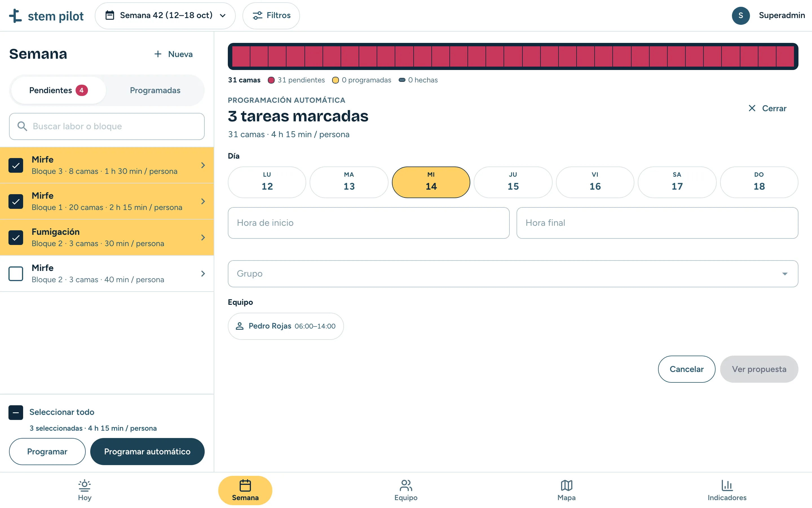Select day VI 16

(595, 182)
